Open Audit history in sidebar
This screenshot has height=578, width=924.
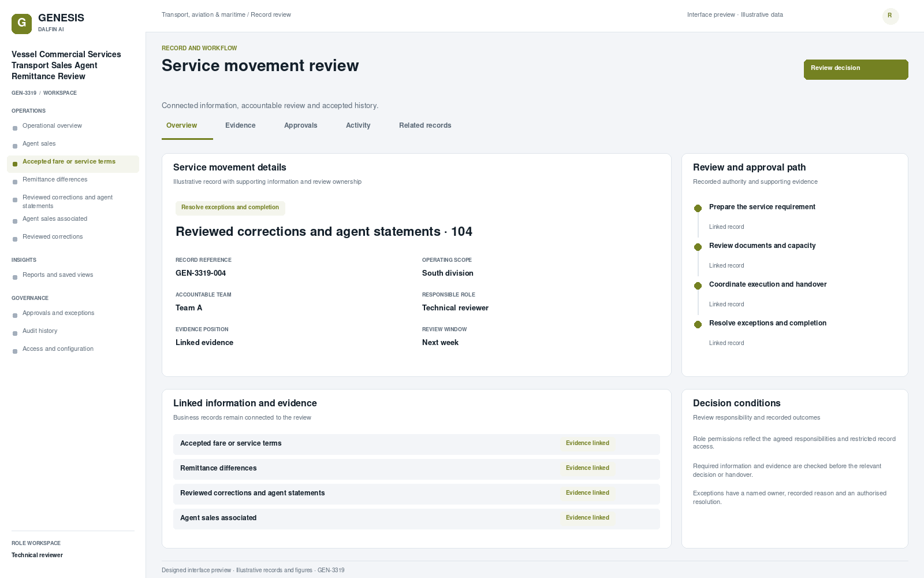[x=73, y=331]
